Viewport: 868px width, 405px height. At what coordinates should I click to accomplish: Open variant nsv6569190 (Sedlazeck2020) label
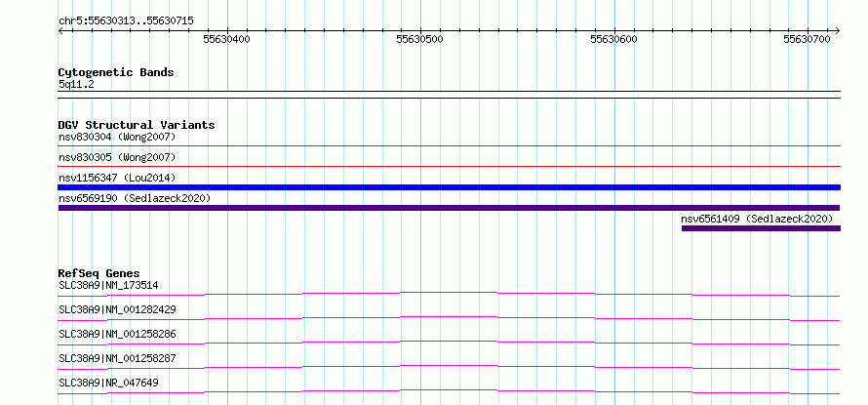point(135,198)
